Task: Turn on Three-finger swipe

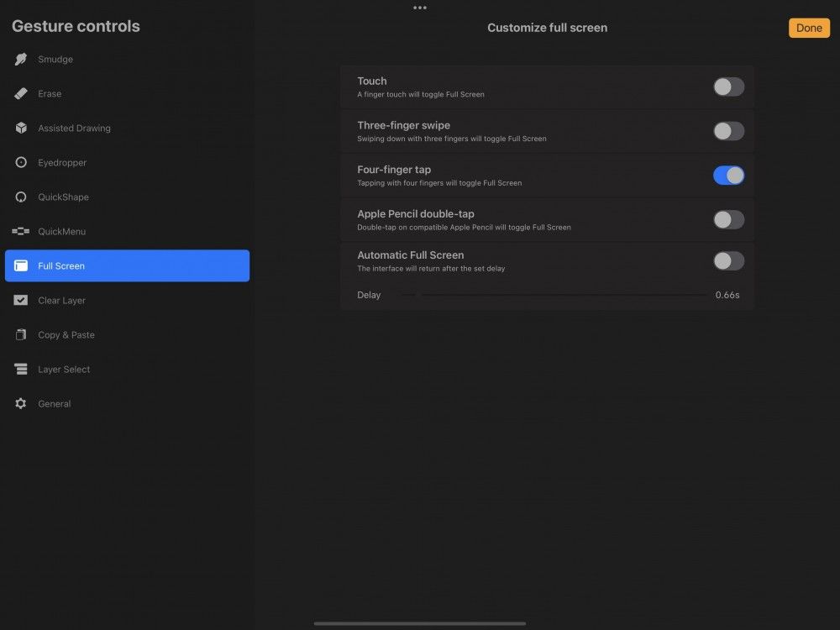Action: click(x=728, y=131)
